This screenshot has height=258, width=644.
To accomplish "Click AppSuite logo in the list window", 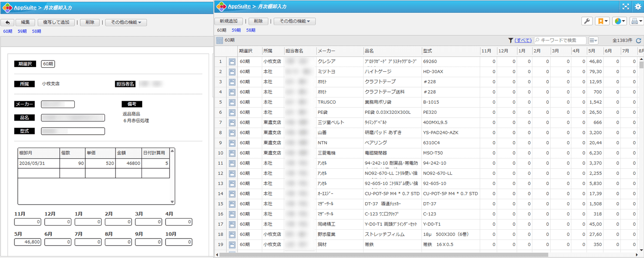I will point(221,6).
